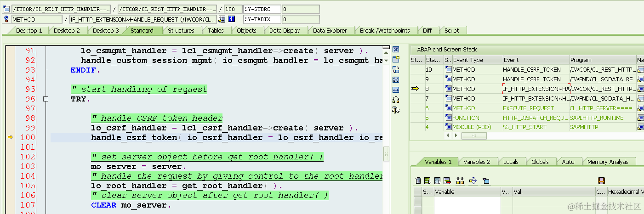Viewport: 644px width, 214px height.
Task: Open the Objects tab
Action: pos(246,30)
